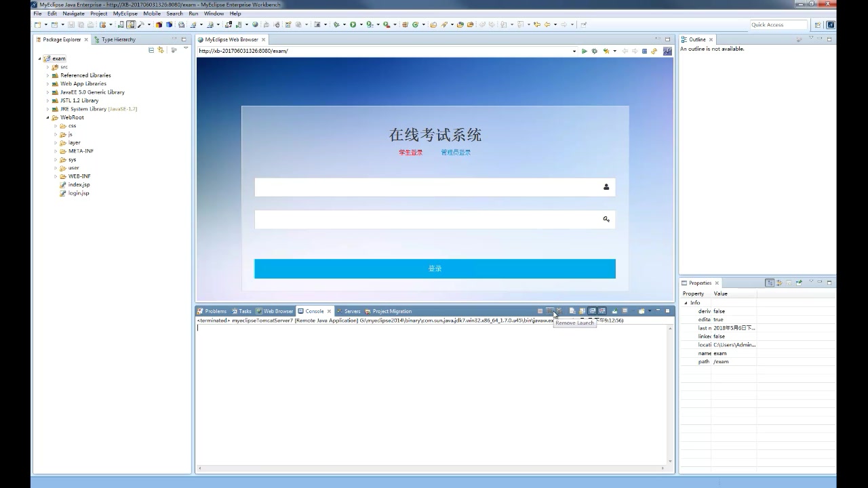
Task: Click the password input field
Action: click(435, 220)
